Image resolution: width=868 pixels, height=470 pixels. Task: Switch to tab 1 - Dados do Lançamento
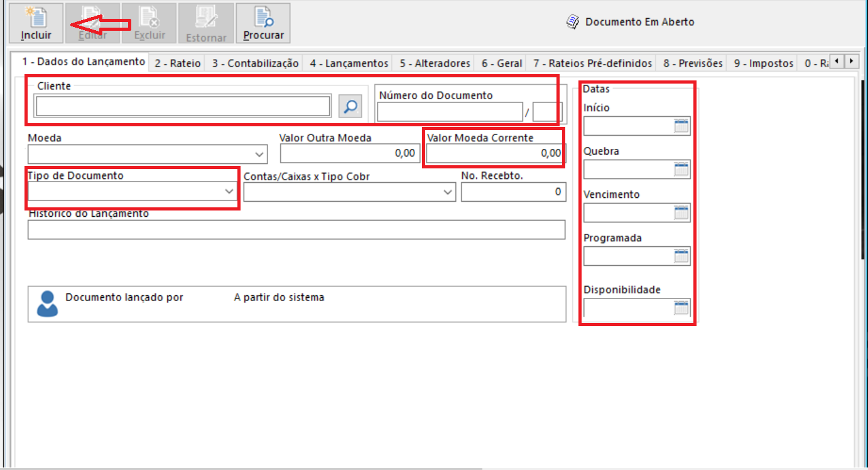83,62
